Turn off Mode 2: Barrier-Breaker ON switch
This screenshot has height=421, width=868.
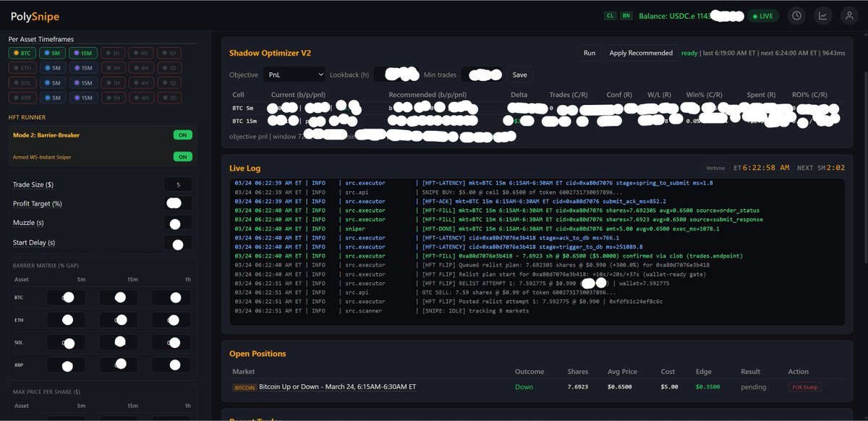[x=182, y=135]
